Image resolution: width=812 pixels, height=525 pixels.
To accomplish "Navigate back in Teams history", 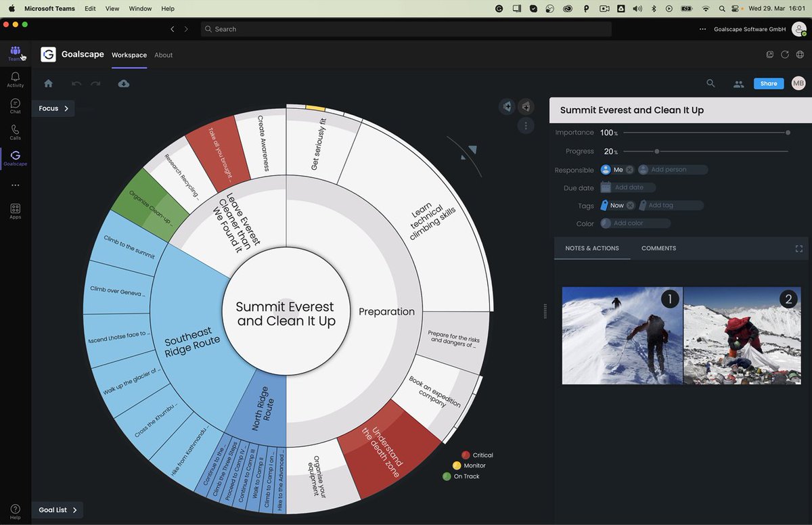I will tap(173, 29).
